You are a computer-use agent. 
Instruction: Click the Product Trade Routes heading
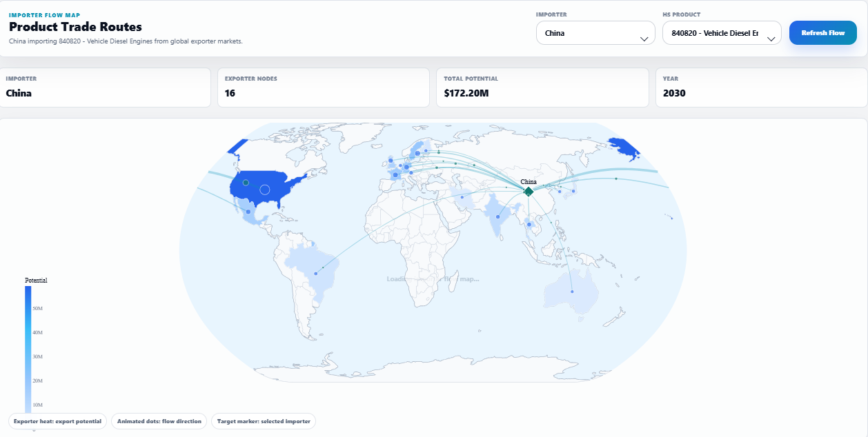(x=75, y=27)
